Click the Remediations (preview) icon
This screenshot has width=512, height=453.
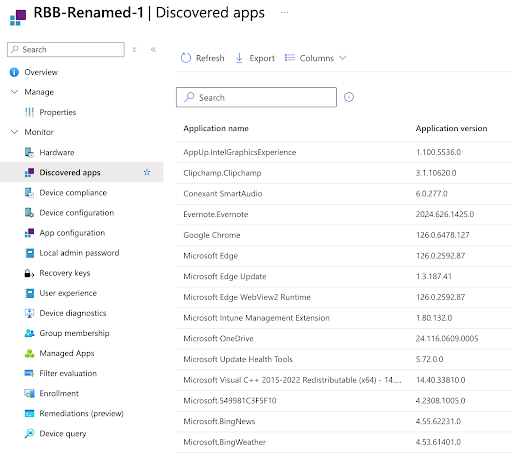[29, 413]
